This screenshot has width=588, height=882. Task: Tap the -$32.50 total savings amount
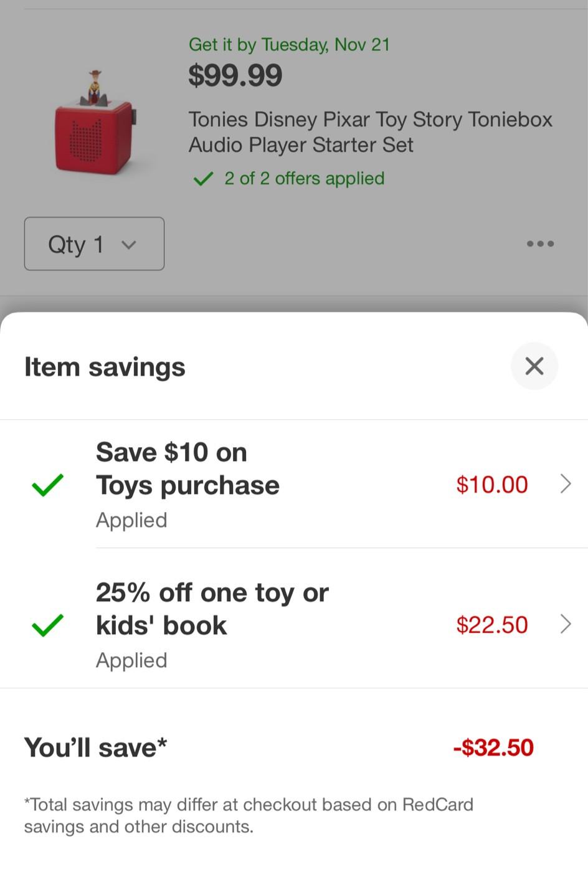point(493,747)
